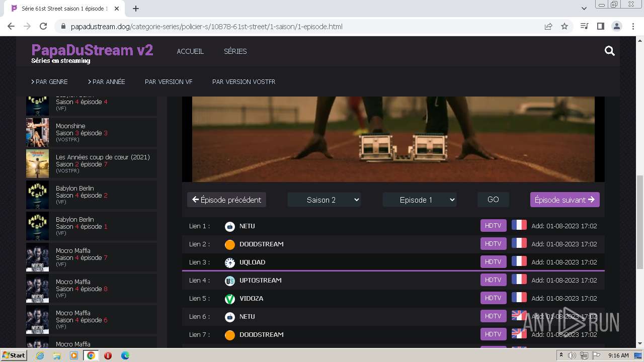Click the Edge icon in taskbar
Viewport: 644px width, 362px height.
(125, 355)
